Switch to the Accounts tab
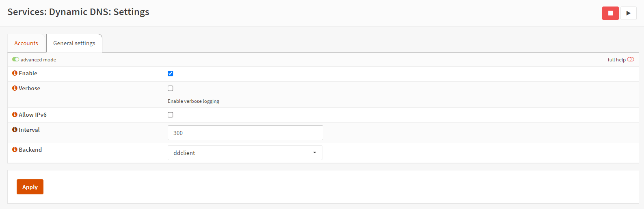 point(26,44)
